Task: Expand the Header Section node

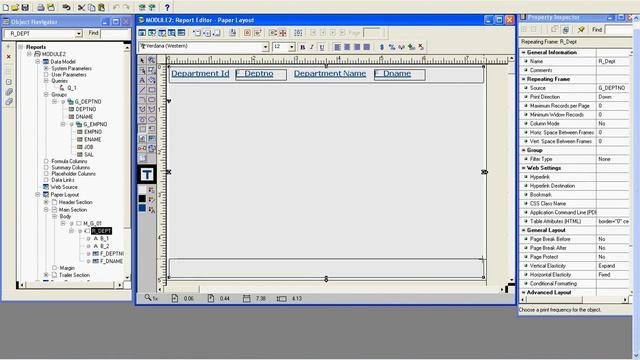Action: pyautogui.click(x=46, y=202)
